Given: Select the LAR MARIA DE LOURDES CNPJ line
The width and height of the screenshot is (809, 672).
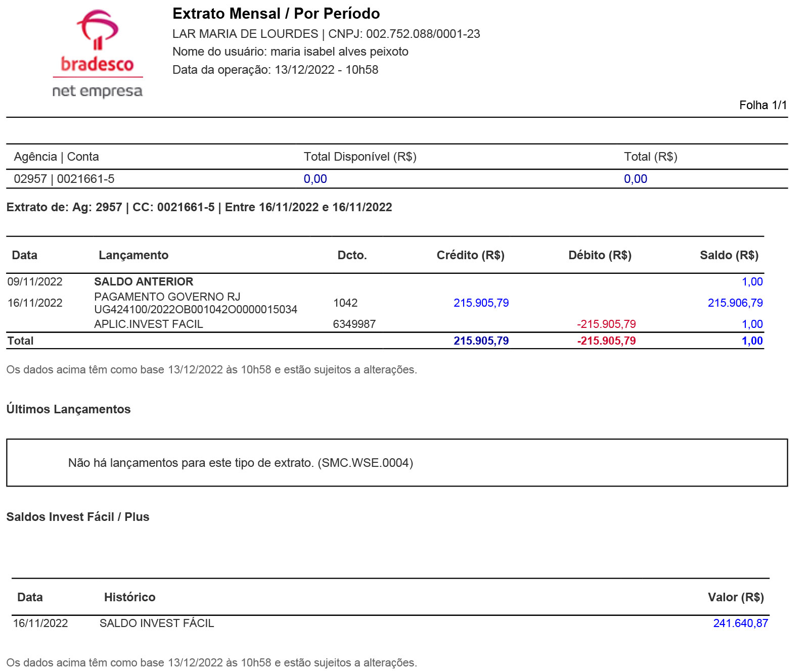Looking at the screenshot, I should click(326, 34).
